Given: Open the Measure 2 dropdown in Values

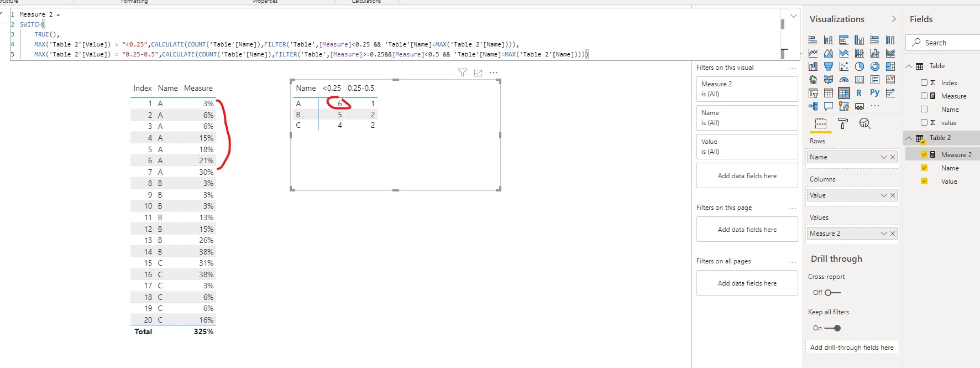Looking at the screenshot, I should click(x=883, y=234).
